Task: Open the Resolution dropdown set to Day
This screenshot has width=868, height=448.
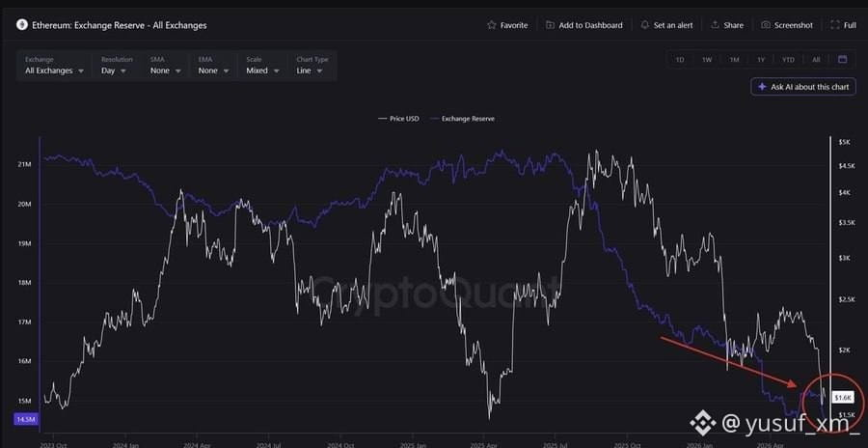Action: point(116,66)
